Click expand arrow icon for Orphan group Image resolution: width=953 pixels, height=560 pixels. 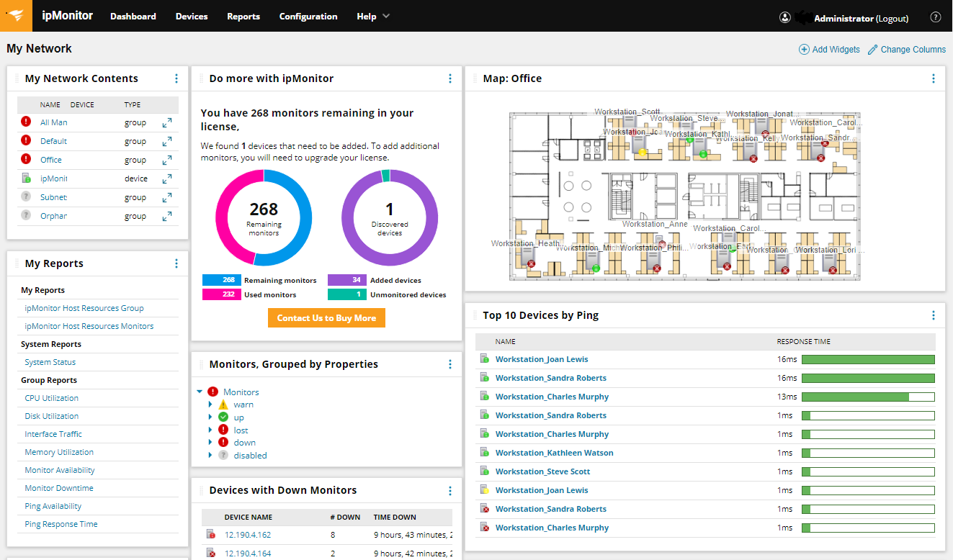coord(167,217)
